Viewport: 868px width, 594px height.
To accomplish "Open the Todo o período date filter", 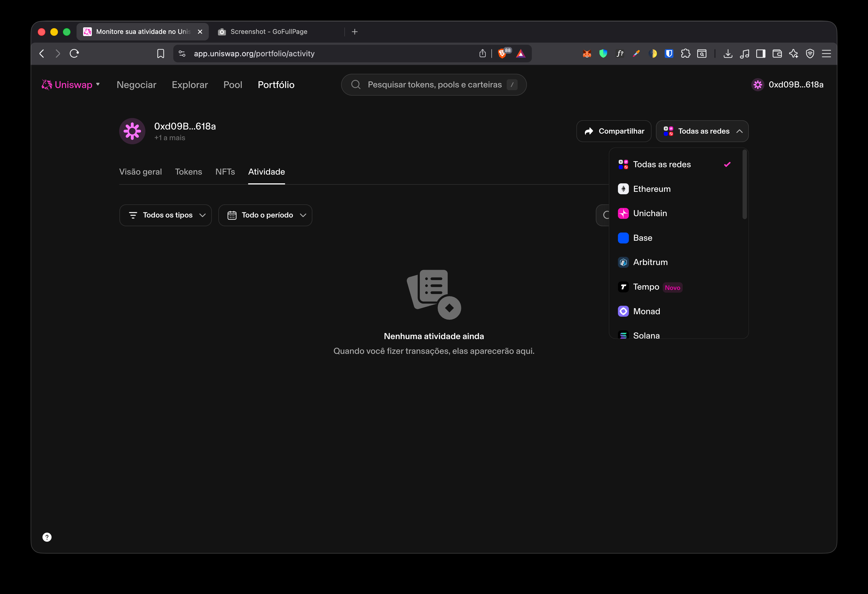I will [x=265, y=215].
